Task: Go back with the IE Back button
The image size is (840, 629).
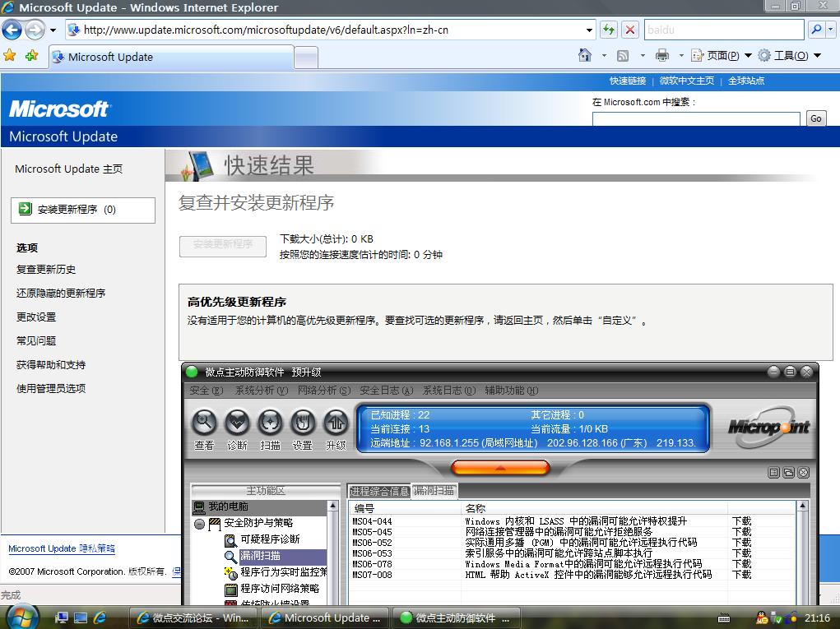Action: click(12, 30)
